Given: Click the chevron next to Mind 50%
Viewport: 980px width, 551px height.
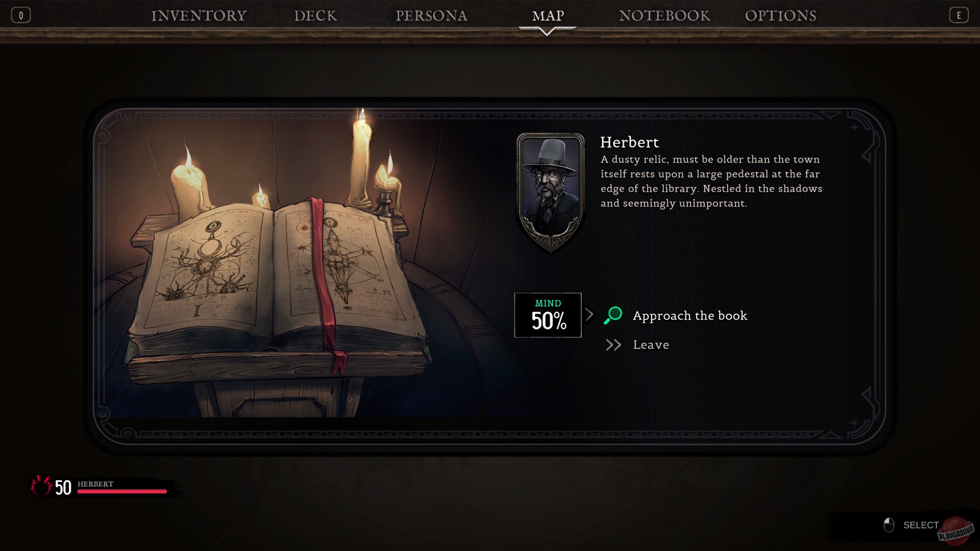Looking at the screenshot, I should 589,315.
